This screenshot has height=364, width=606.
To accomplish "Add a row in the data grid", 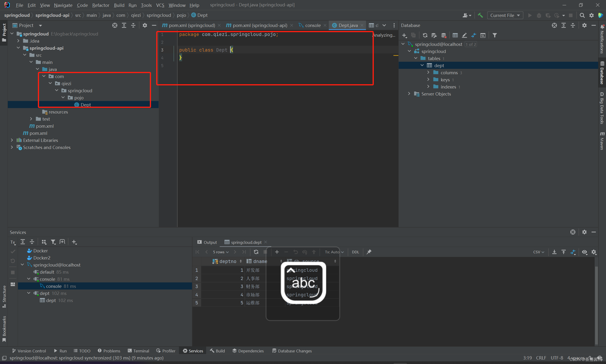I will tap(277, 252).
